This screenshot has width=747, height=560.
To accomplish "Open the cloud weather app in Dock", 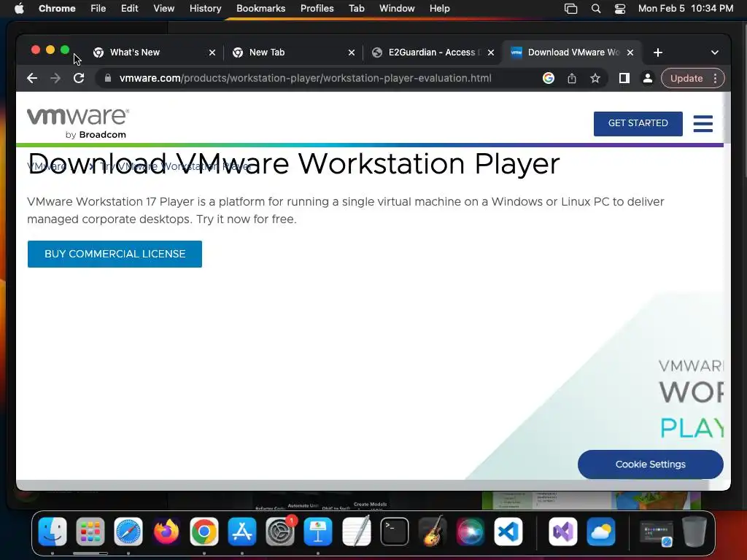I will coord(601,532).
